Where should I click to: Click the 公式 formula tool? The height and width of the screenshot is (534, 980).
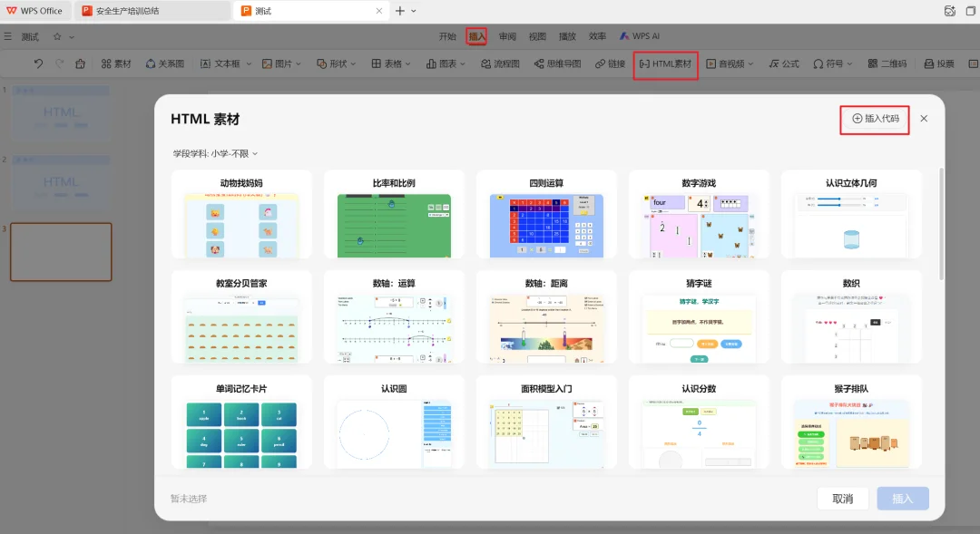pyautogui.click(x=784, y=63)
